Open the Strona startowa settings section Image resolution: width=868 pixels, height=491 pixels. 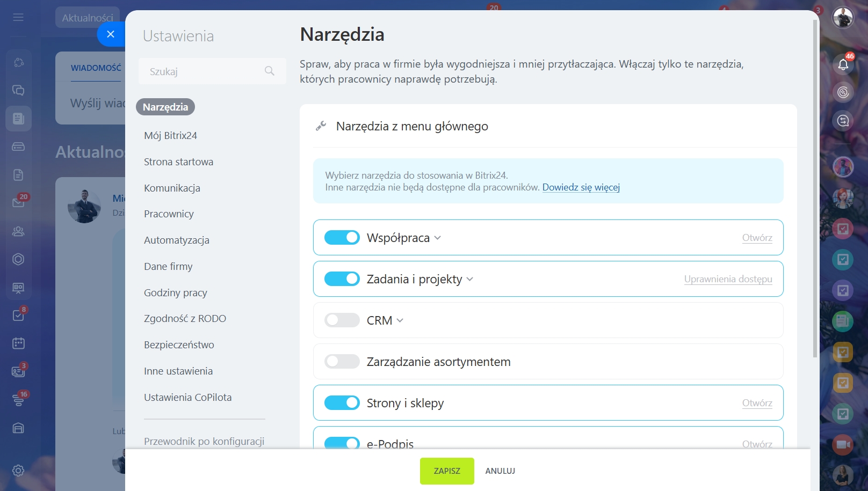[178, 162]
